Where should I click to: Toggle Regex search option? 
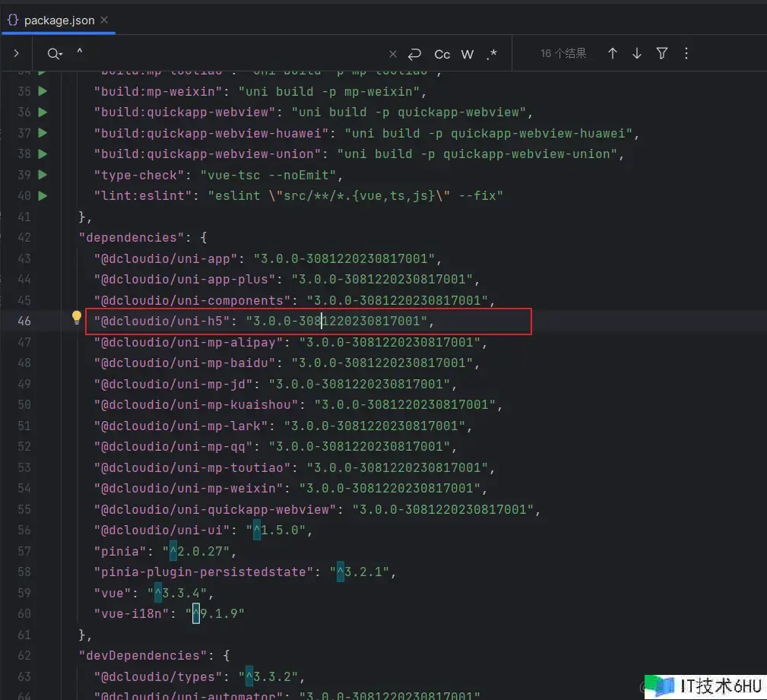point(492,54)
